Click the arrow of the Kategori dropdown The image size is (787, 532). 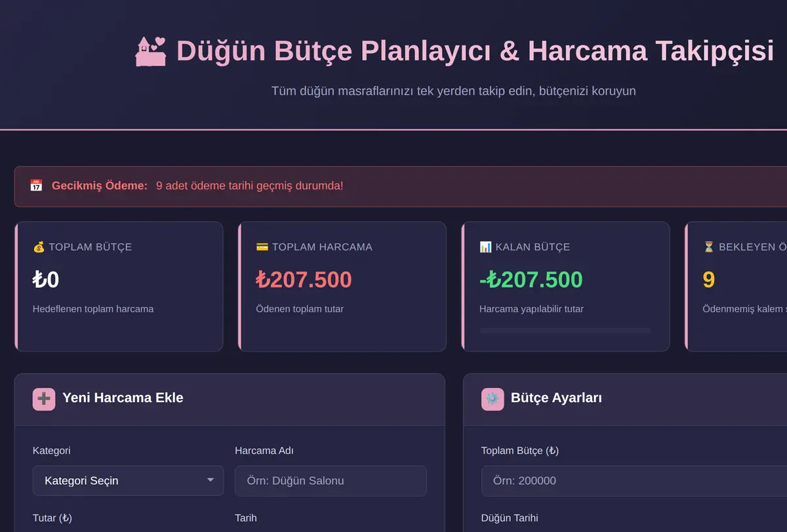click(211, 480)
